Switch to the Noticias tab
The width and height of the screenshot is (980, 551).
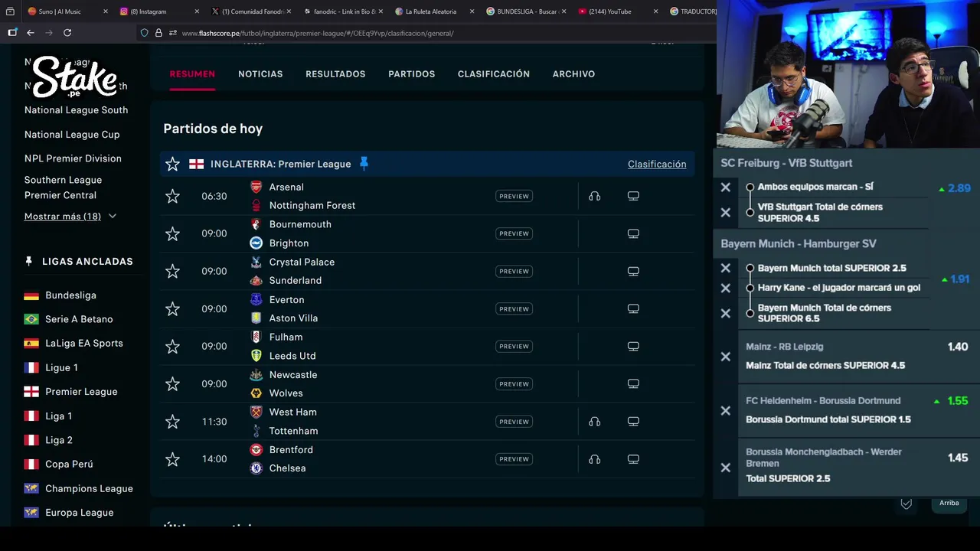click(260, 74)
